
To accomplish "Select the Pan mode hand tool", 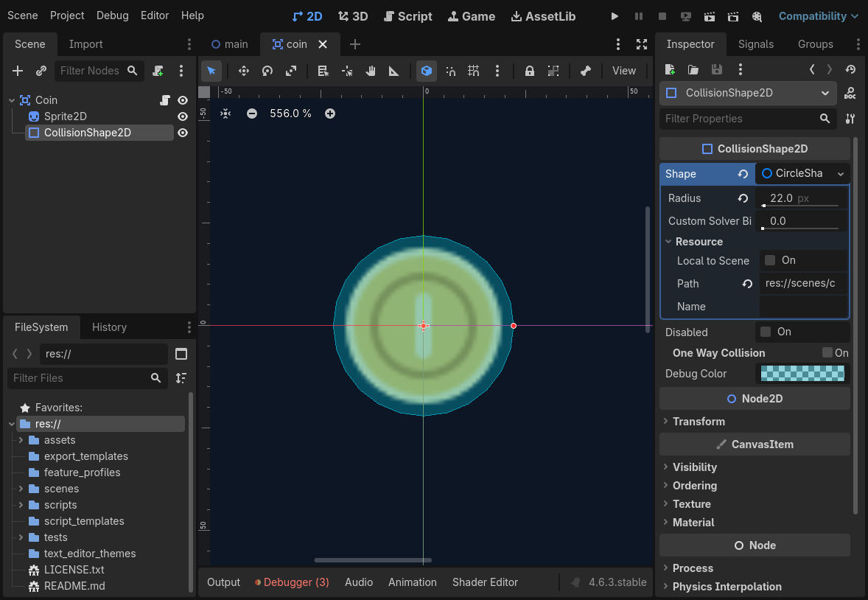I will pos(371,71).
